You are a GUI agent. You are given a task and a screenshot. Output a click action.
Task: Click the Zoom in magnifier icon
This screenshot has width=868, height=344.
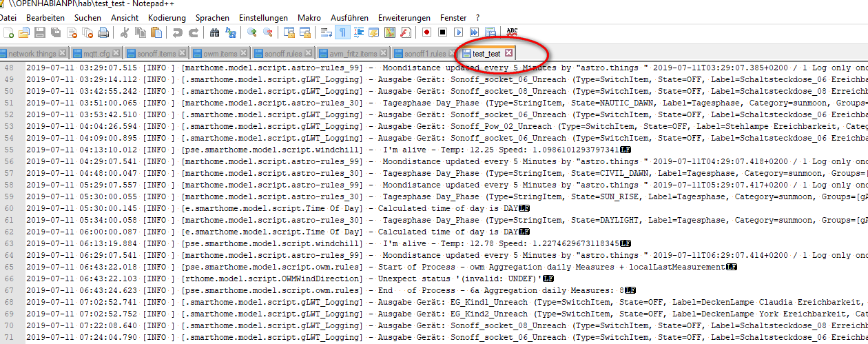pyautogui.click(x=252, y=32)
